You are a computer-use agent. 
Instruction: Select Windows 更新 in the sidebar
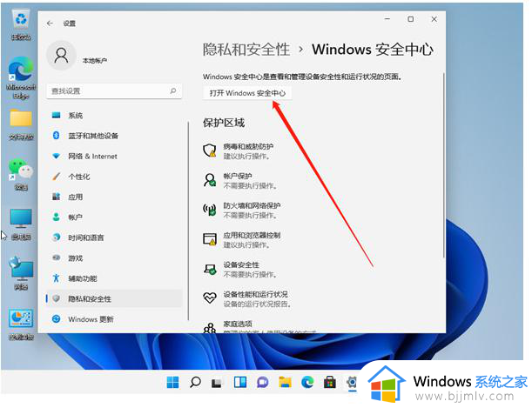pos(114,319)
